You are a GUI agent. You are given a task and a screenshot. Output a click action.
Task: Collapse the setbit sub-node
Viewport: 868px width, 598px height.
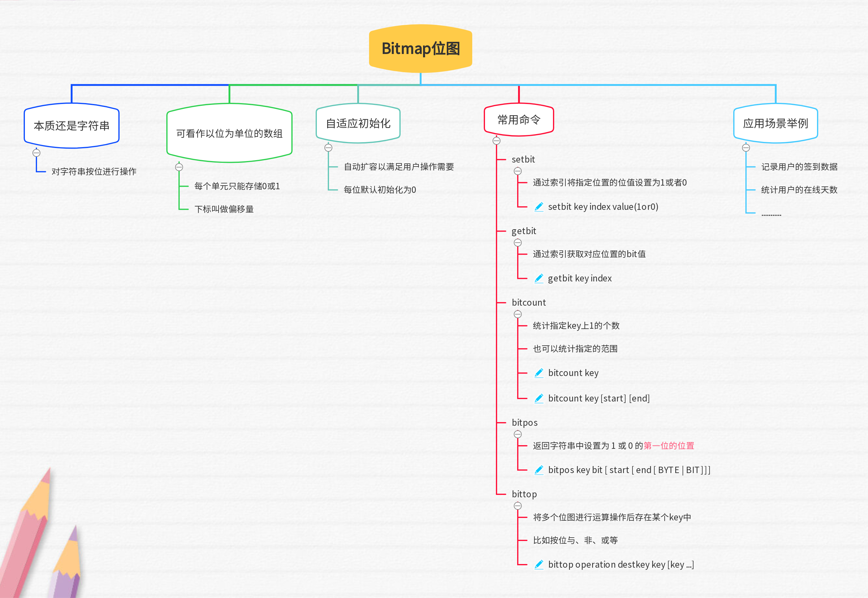(518, 171)
